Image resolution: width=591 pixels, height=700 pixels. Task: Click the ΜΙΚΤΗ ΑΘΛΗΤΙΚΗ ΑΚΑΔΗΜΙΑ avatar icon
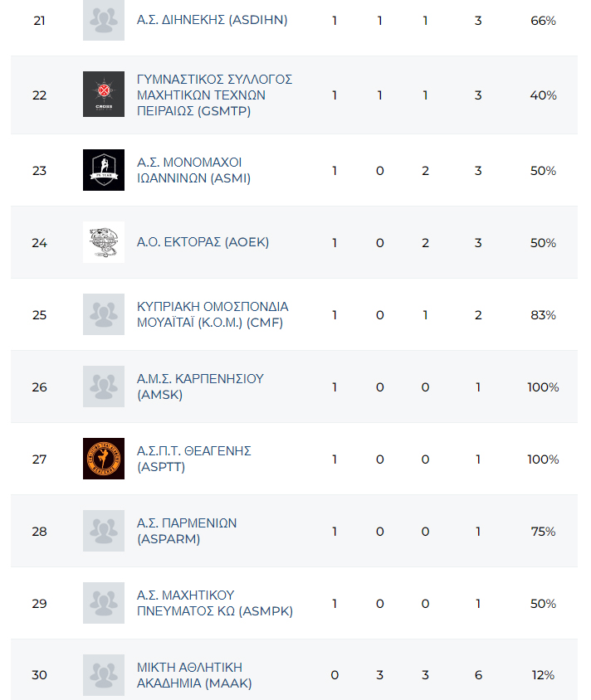click(104, 675)
